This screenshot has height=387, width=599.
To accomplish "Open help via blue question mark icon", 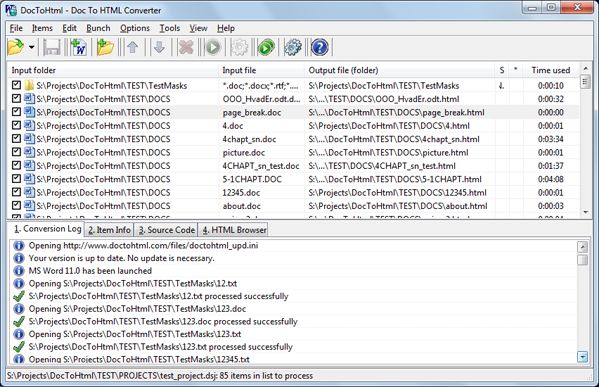I will (320, 47).
